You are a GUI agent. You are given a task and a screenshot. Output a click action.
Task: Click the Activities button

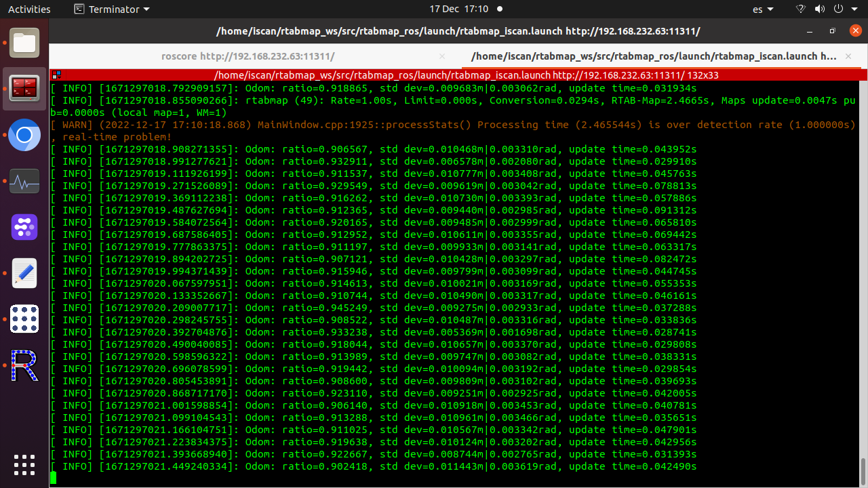(29, 9)
